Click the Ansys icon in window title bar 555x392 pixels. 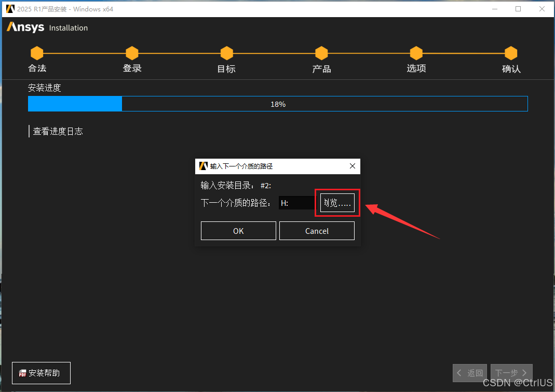(10, 9)
